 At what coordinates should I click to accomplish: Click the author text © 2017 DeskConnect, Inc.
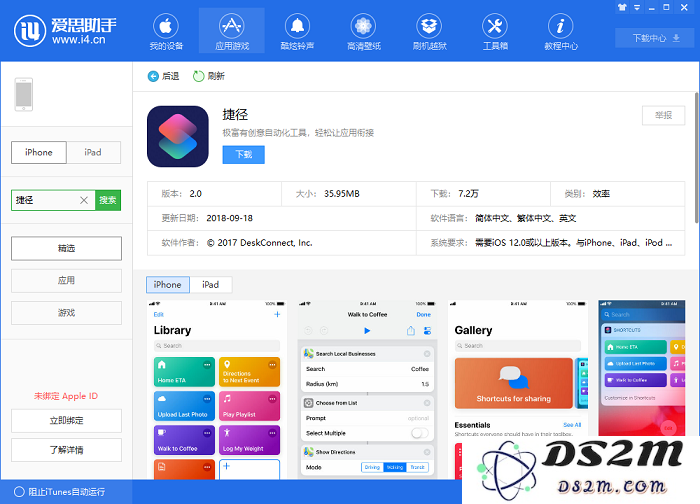[260, 243]
